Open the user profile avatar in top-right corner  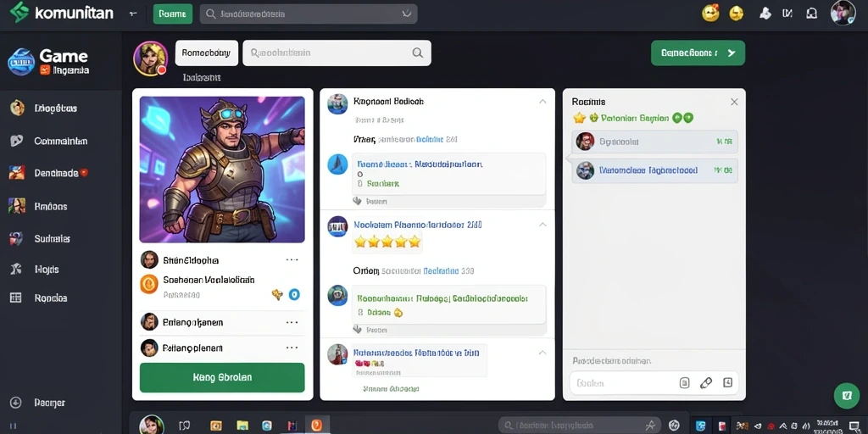tap(843, 13)
